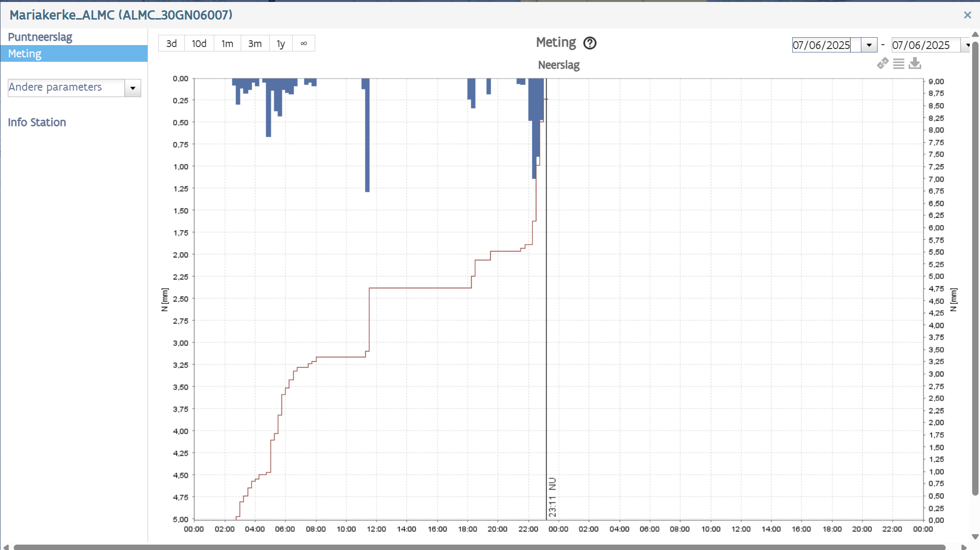
Task: Choose the 1y period button
Action: [280, 44]
